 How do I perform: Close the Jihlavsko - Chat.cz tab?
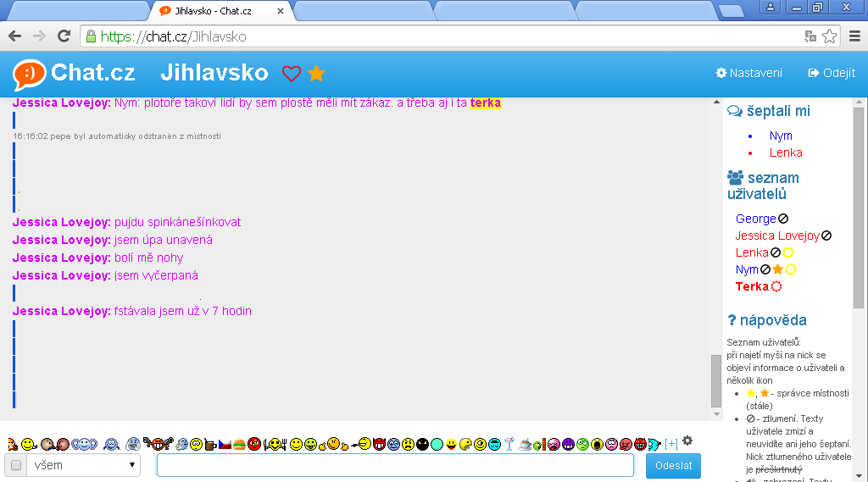280,11
